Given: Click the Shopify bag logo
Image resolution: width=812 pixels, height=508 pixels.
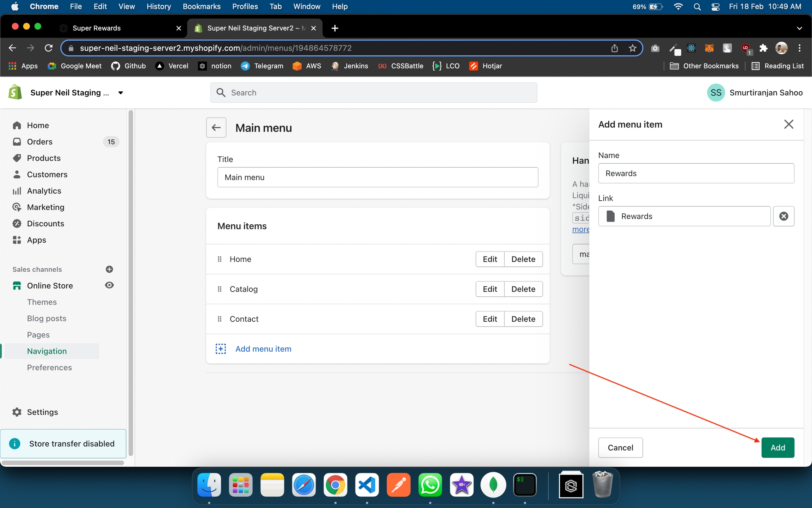Looking at the screenshot, I should pyautogui.click(x=15, y=92).
